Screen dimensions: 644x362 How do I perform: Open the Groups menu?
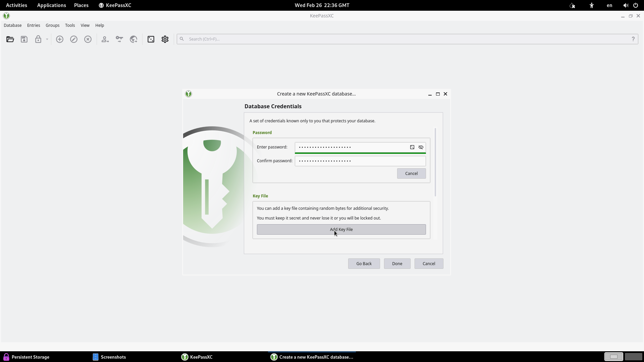point(52,25)
